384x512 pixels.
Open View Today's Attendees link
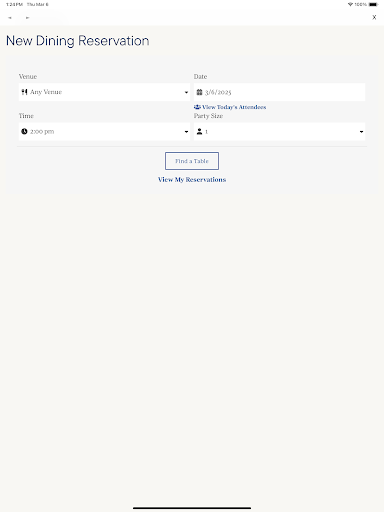click(234, 107)
